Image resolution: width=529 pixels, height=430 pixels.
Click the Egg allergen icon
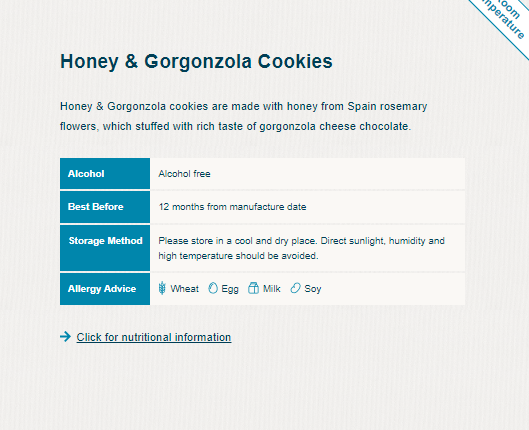(213, 288)
